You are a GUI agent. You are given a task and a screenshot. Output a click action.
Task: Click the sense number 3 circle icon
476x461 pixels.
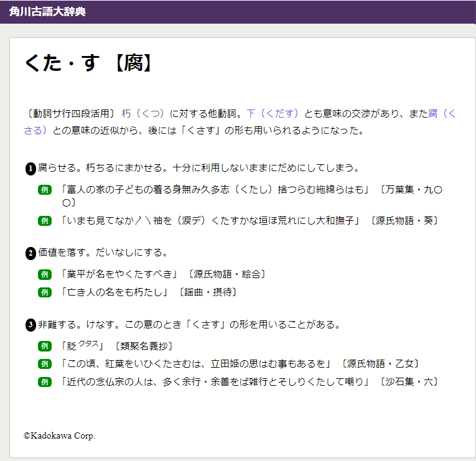point(30,325)
